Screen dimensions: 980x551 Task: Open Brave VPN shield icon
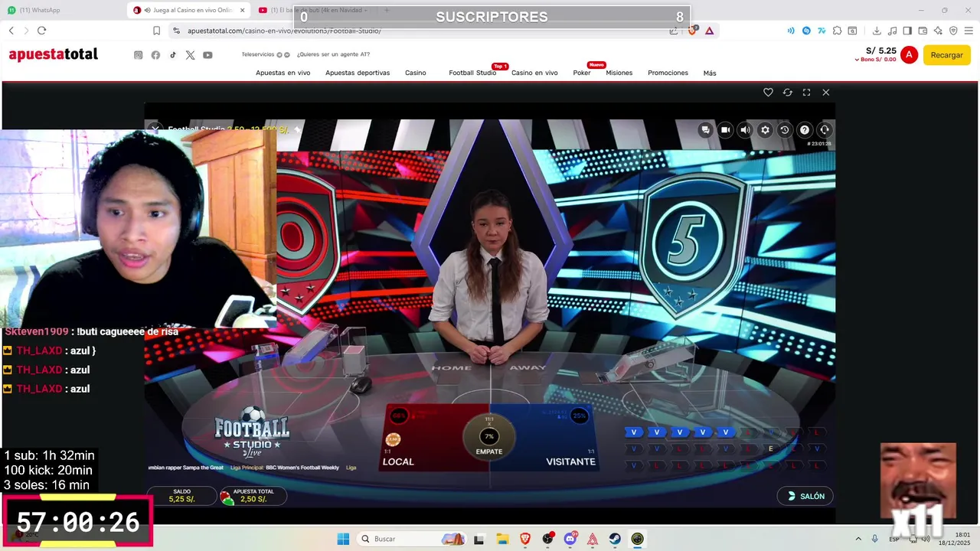tap(953, 31)
